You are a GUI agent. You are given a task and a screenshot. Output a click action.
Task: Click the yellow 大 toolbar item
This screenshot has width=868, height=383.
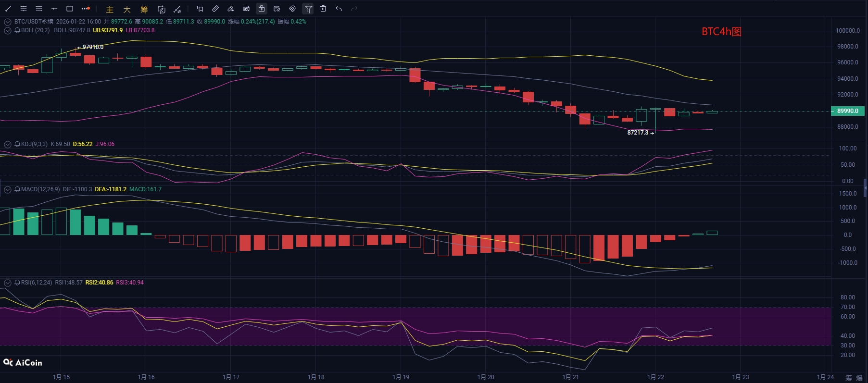click(x=127, y=9)
